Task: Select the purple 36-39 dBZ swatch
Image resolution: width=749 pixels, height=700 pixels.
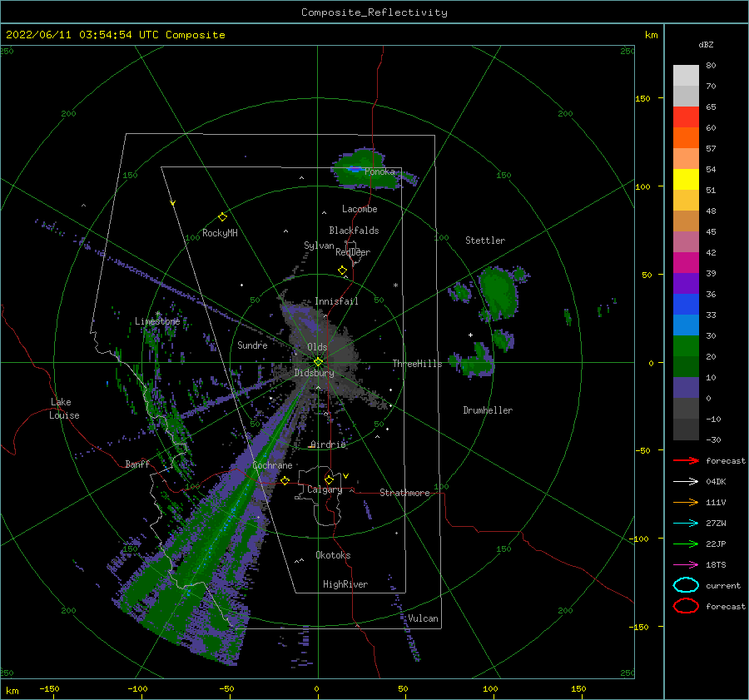Action: (686, 283)
